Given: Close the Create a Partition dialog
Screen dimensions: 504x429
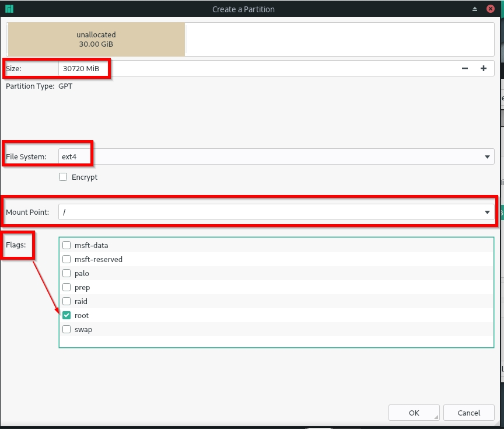Looking at the screenshot, I should pos(491,9).
